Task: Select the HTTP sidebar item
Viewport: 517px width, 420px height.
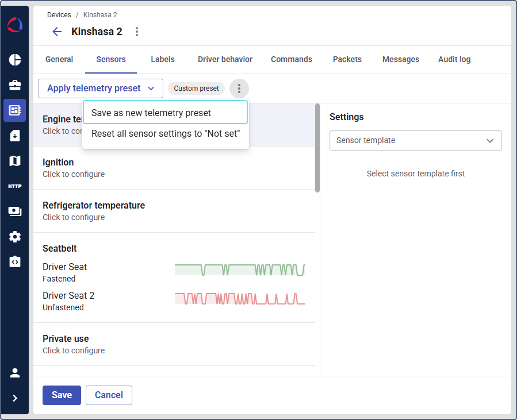Action: pos(14,186)
